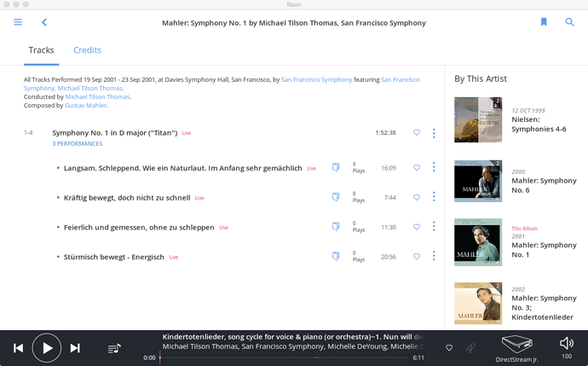The height and width of the screenshot is (366, 588).
Task: Select track Feierlich und gemessen, ohne zu schleppen
Action: pyautogui.click(x=139, y=228)
